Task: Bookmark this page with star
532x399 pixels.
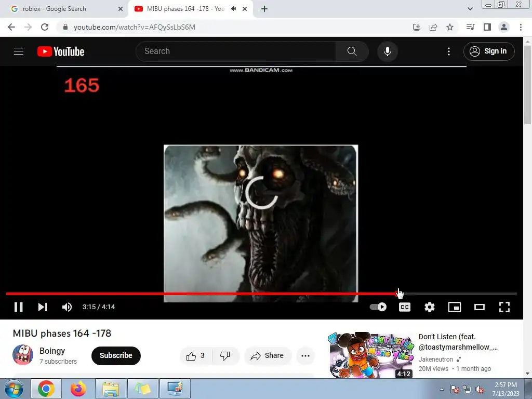Action: click(x=450, y=27)
